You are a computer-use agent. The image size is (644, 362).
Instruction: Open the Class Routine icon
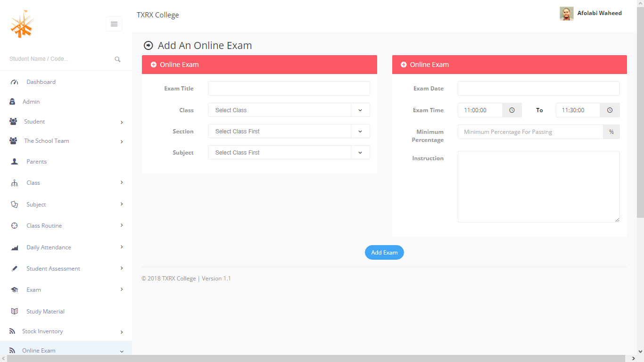(x=14, y=225)
